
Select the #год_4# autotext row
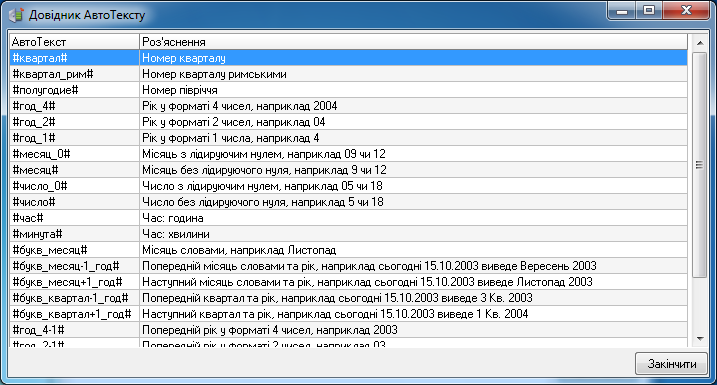tap(348, 106)
